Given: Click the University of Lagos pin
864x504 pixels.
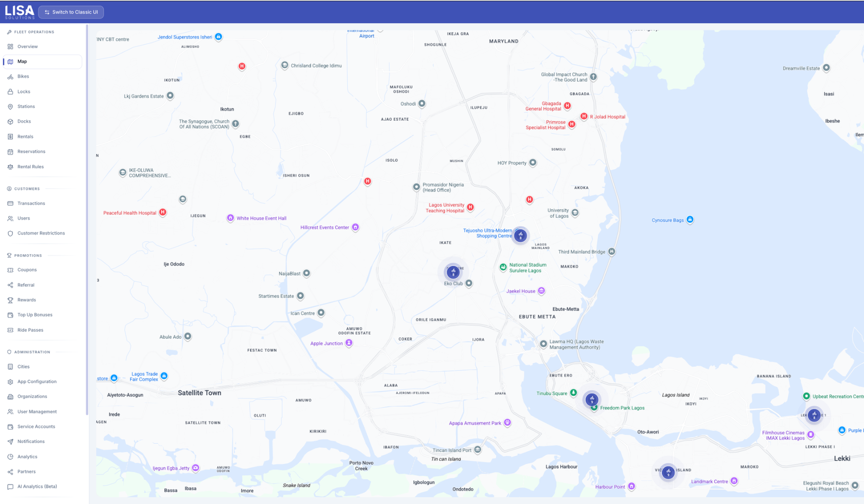Looking at the screenshot, I should click(x=575, y=212).
